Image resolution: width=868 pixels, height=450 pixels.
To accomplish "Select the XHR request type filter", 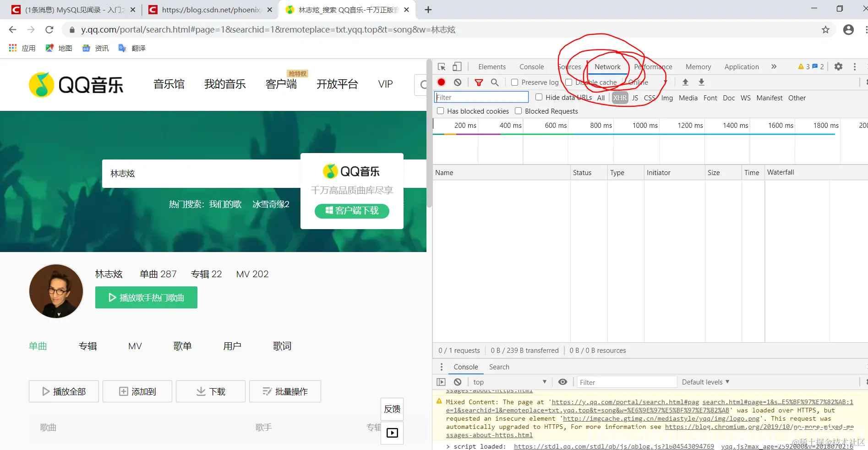I will (x=620, y=98).
